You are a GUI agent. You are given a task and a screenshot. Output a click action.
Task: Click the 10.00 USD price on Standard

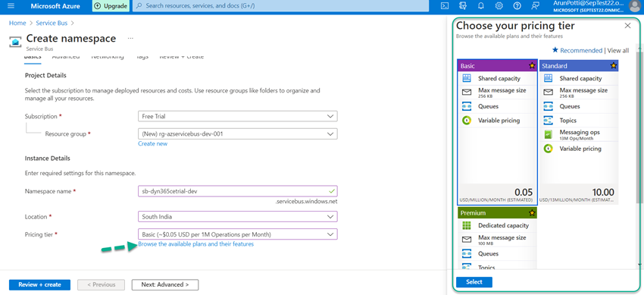click(603, 193)
